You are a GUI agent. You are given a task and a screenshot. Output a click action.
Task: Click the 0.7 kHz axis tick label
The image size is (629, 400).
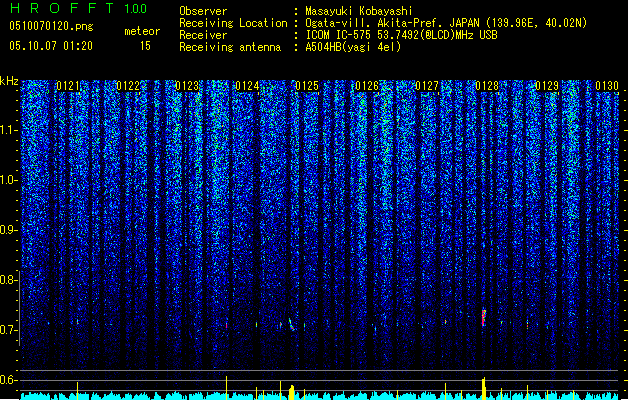9,330
